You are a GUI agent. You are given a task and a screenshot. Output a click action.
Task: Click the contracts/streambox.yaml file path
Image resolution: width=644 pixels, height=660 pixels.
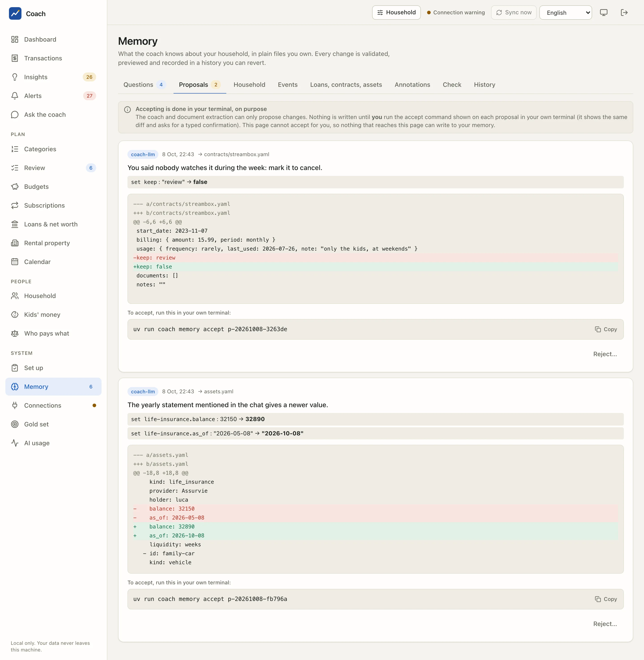236,154
